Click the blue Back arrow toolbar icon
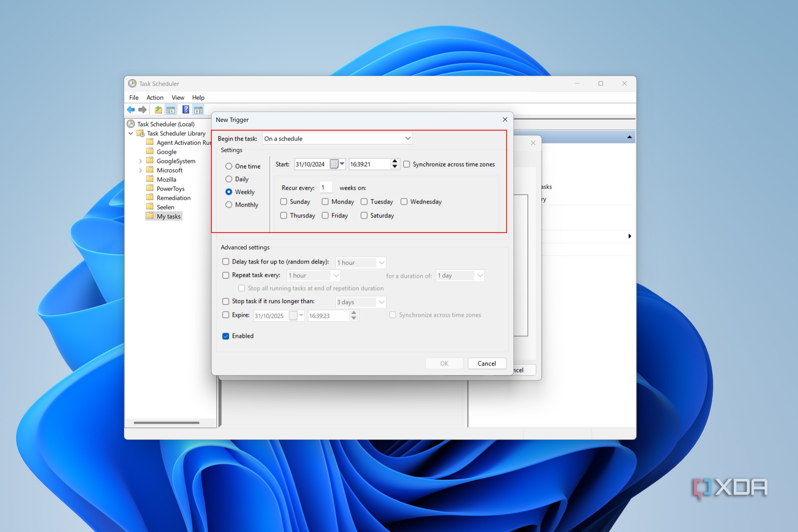 tap(131, 110)
